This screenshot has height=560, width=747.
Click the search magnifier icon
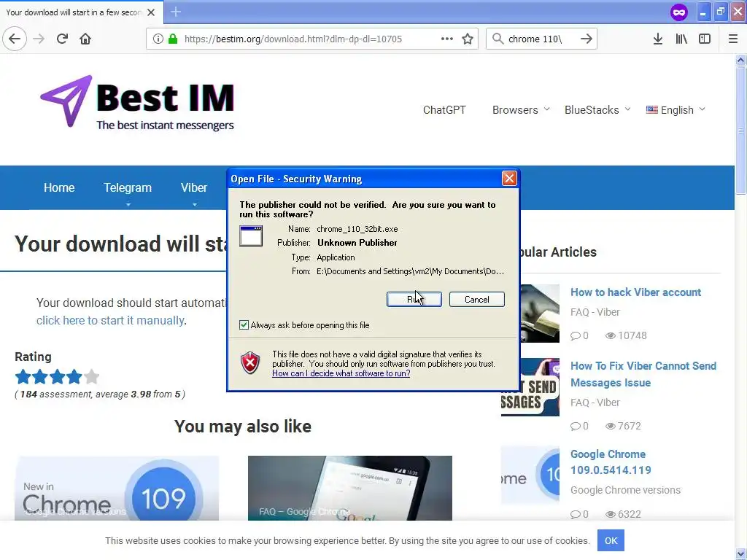[498, 39]
